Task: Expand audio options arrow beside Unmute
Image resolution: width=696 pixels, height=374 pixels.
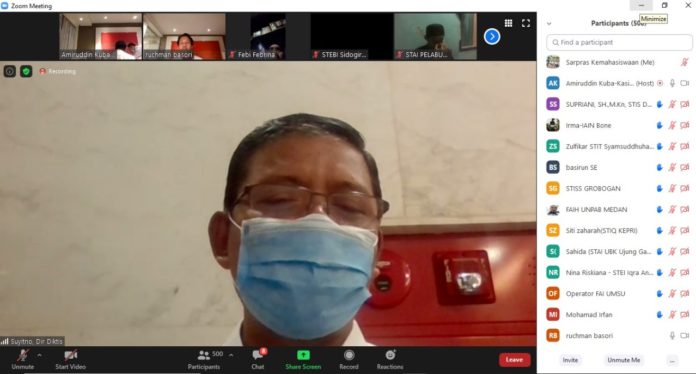Action: pos(40,355)
